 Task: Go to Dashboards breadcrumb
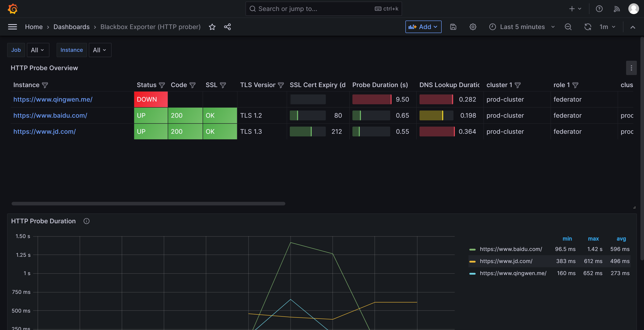point(72,27)
